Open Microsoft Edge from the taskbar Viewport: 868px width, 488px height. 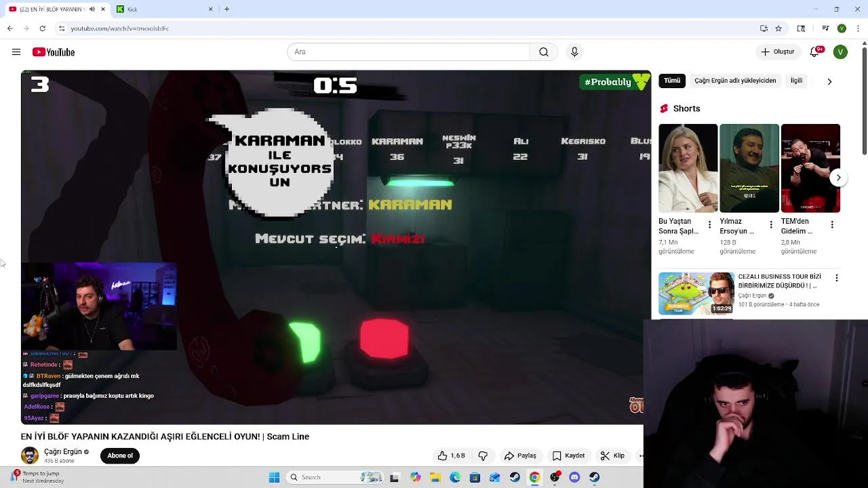point(455,477)
